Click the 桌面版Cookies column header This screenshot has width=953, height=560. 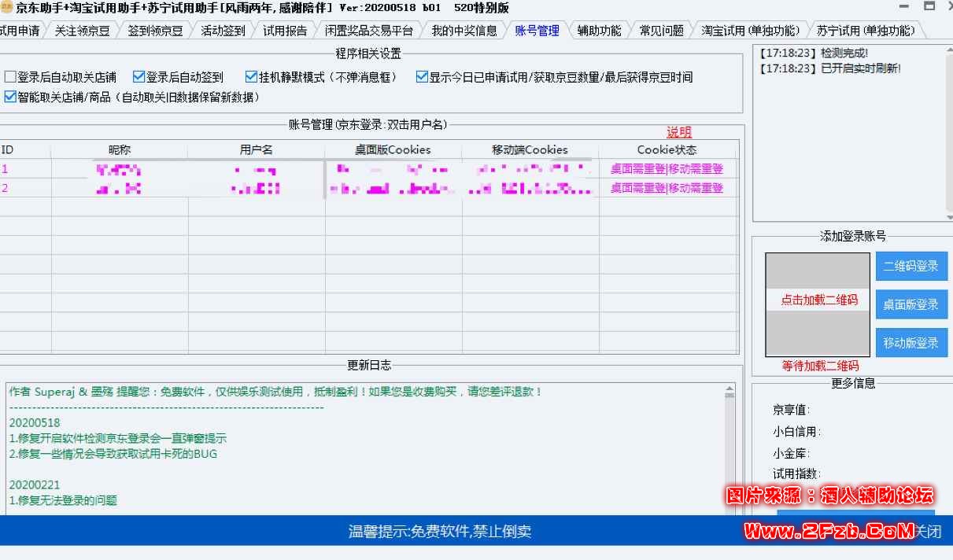click(393, 149)
